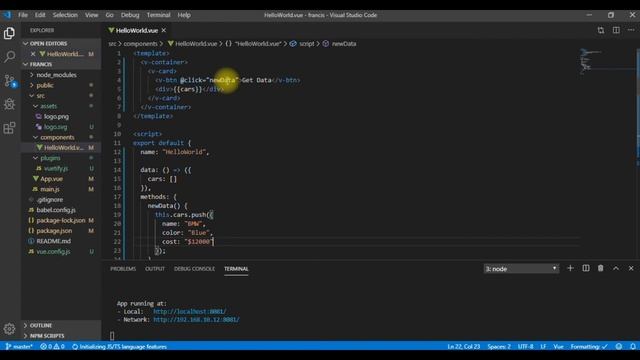
Task: Select the terminal instance dropdown '3: node'
Action: (x=521, y=269)
